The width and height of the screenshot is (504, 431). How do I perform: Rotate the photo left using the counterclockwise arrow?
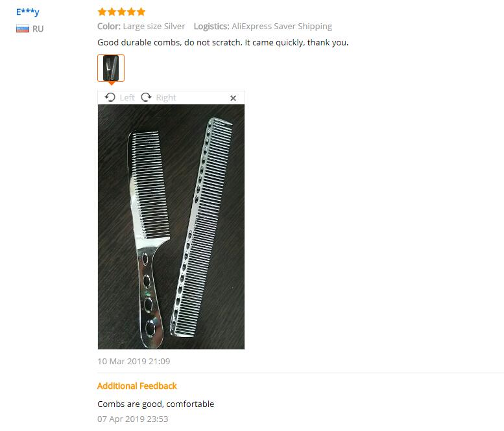coord(110,97)
